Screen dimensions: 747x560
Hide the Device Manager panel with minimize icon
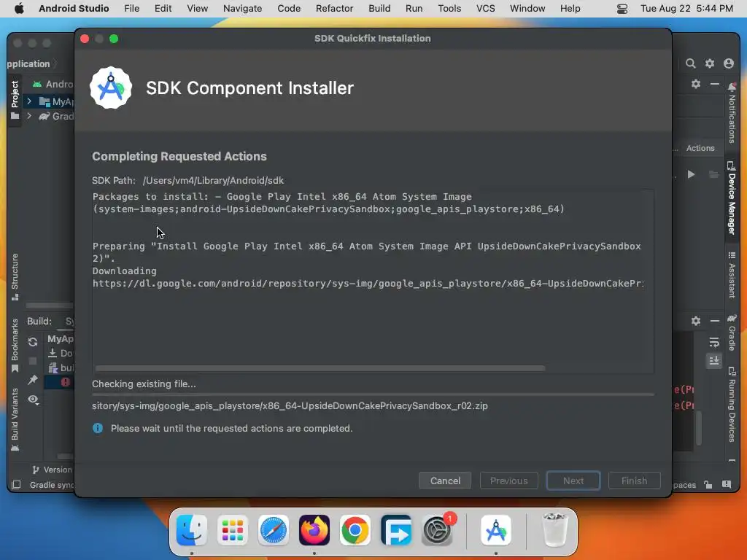coord(715,84)
